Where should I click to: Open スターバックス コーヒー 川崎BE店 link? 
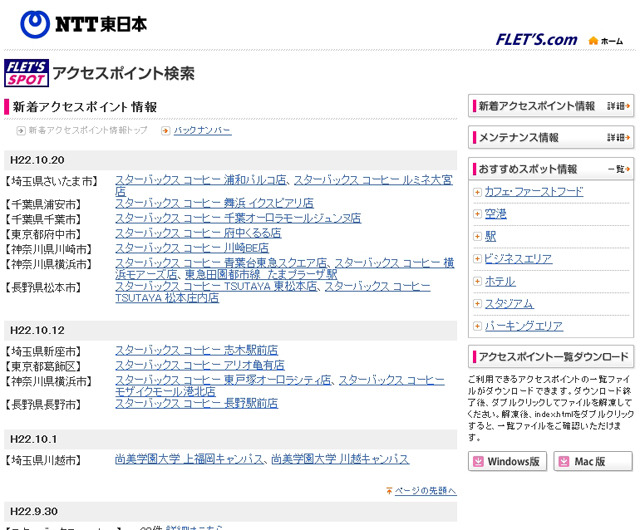[192, 248]
